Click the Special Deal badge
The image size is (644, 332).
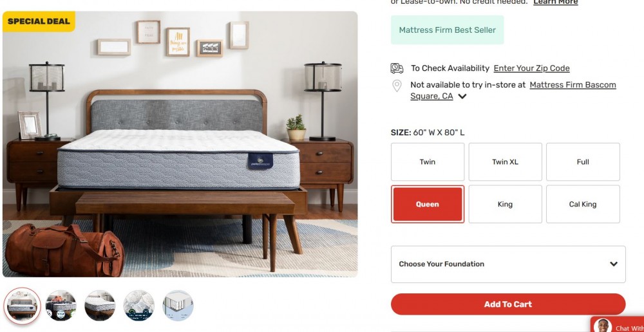[39, 21]
